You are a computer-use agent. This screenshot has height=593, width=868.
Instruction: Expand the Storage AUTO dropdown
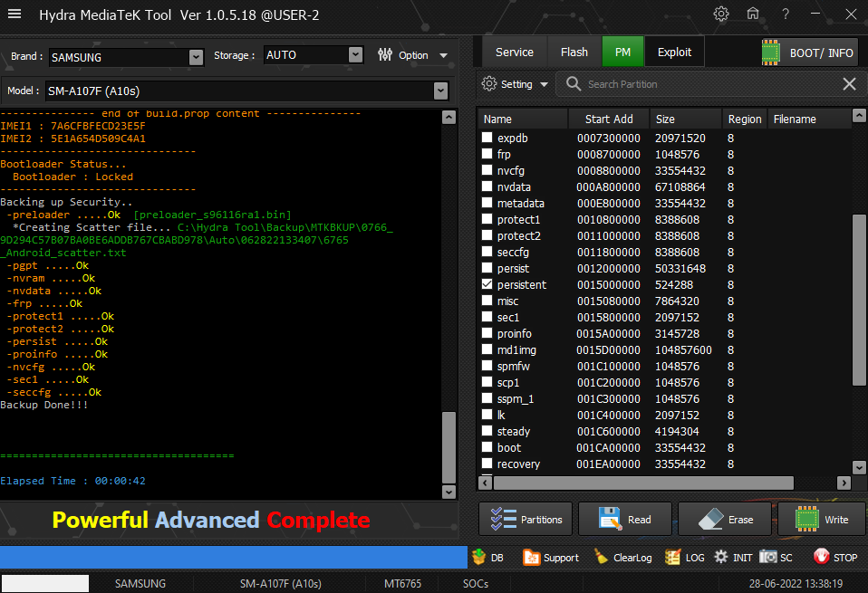click(x=355, y=54)
